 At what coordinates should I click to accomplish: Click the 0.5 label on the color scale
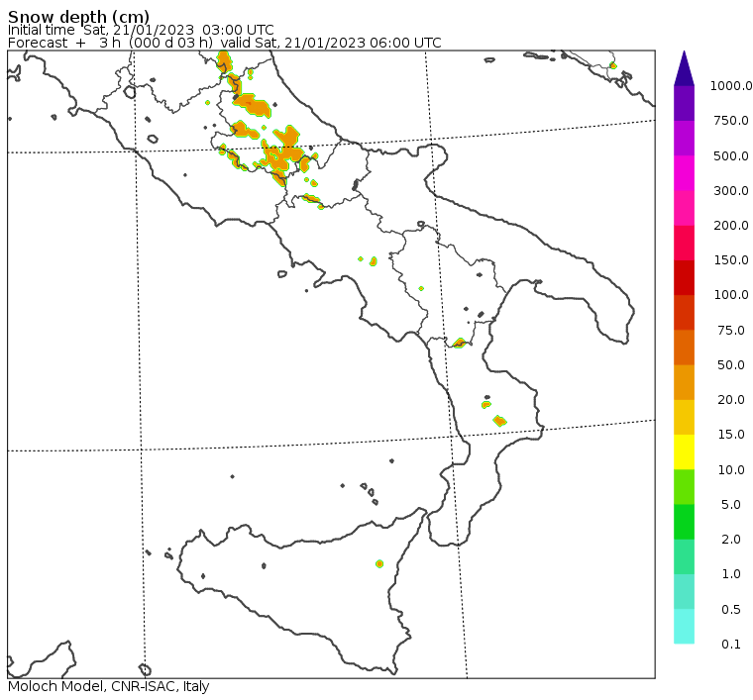tap(731, 609)
